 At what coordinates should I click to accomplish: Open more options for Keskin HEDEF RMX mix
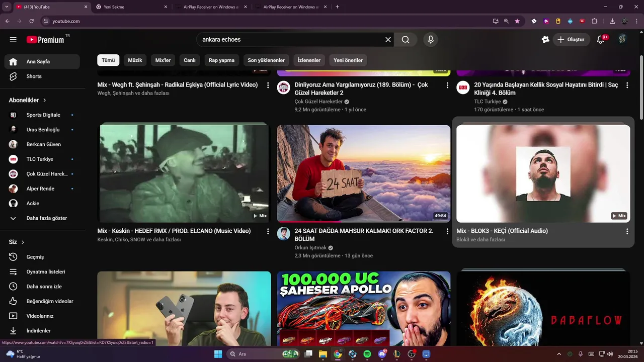point(268,231)
